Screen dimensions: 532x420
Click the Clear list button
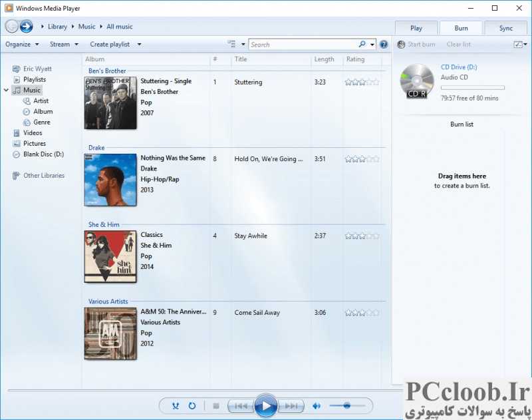coord(458,45)
